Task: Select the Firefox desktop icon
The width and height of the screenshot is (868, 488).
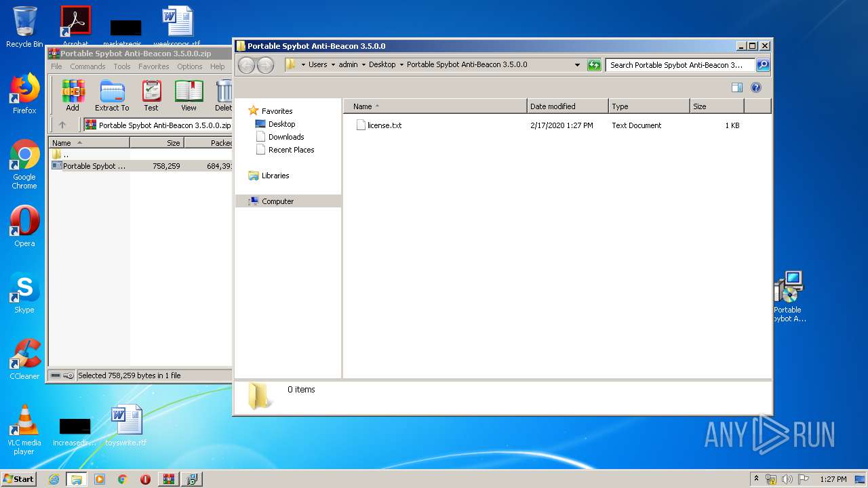Action: click(x=24, y=94)
